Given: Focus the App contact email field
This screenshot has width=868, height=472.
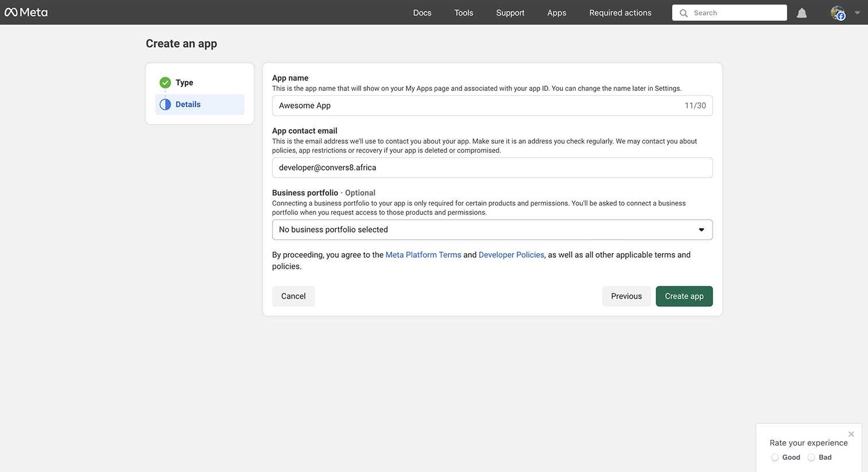Looking at the screenshot, I should click(492, 167).
